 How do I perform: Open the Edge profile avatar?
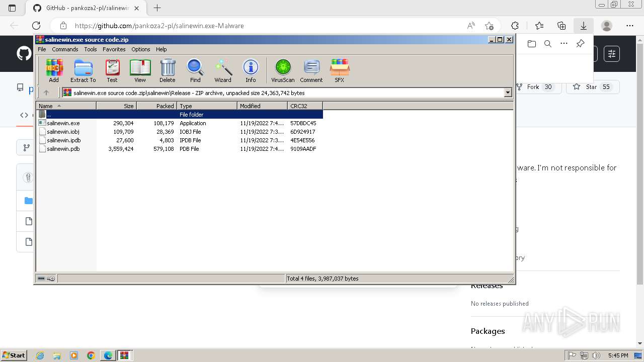[x=607, y=26]
